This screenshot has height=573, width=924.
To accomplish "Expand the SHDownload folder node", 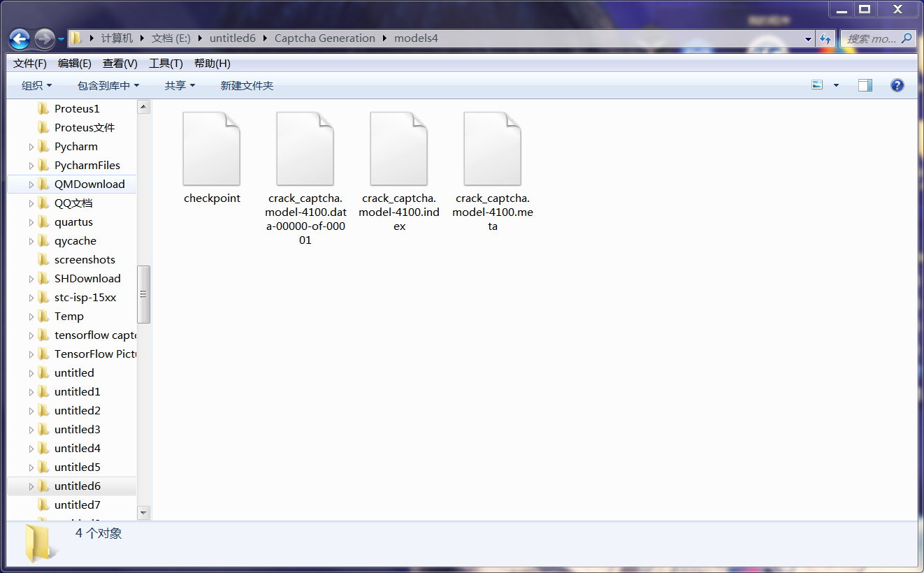I will point(31,279).
